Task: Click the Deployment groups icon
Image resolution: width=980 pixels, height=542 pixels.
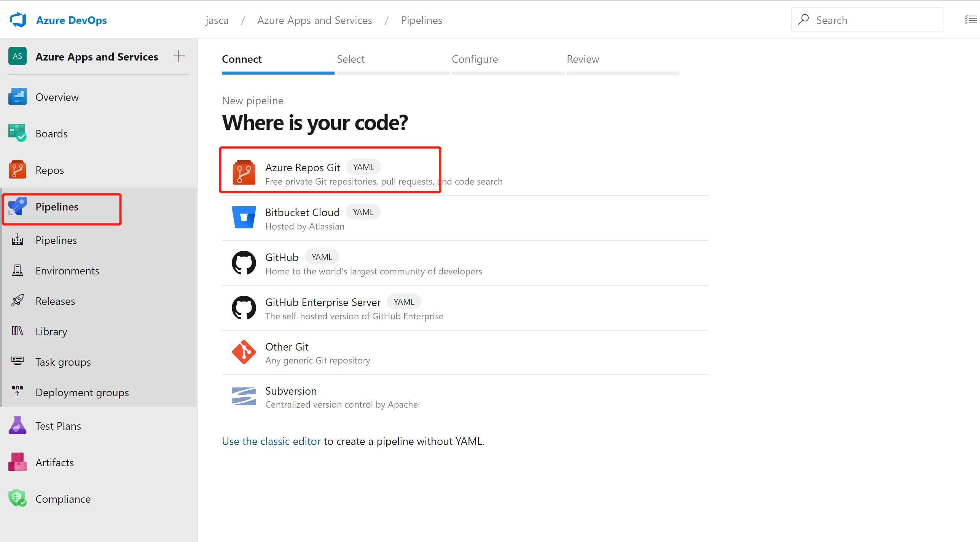Action: coord(18,392)
